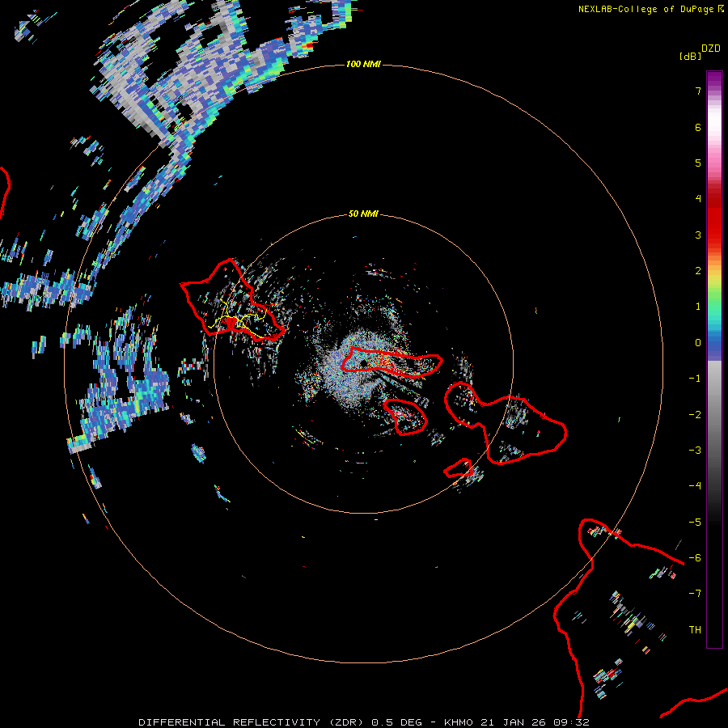The image size is (728, 728).
Task: Click the -1 value on the color scale
Action: coord(695,379)
